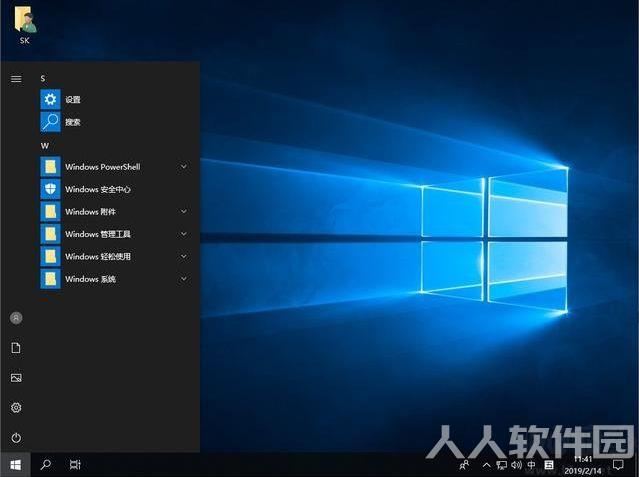Click the Windows 管理工具 folder icon
This screenshot has height=477, width=639.
51,234
